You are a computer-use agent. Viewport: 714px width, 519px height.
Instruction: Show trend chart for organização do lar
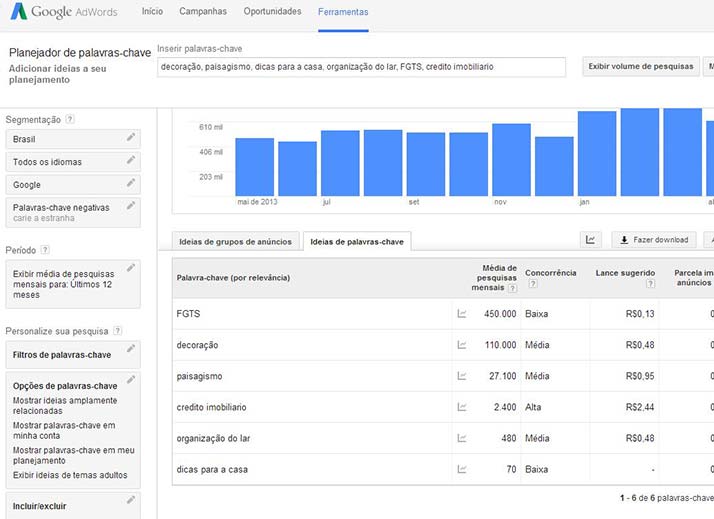462,438
